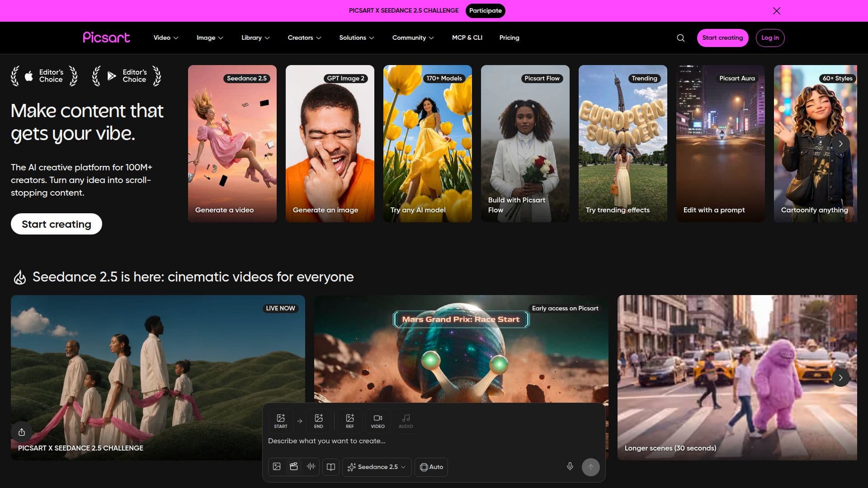Screen dimensions: 868x488
Task: Open the prompt library book icon
Action: tap(331, 467)
